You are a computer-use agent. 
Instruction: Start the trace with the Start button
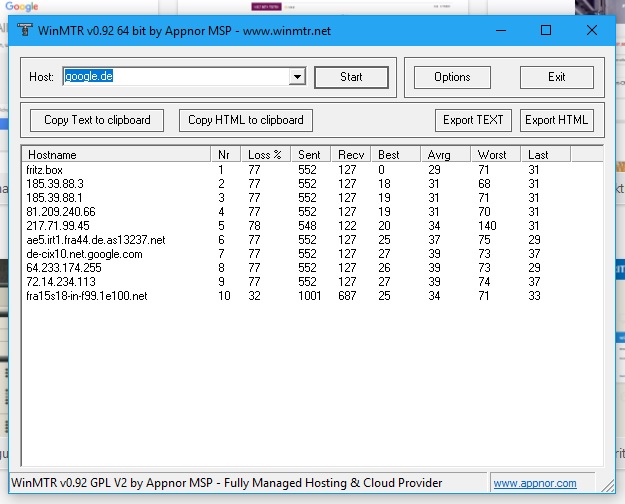pos(351,77)
